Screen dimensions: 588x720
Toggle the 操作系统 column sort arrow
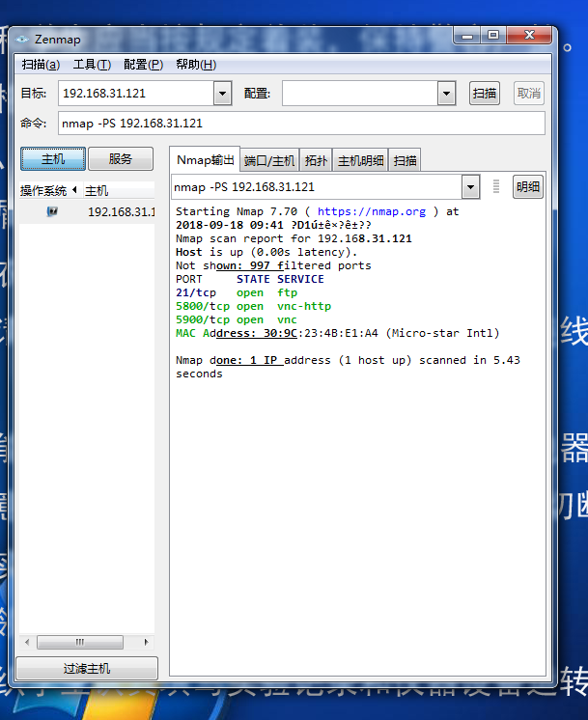point(74,189)
